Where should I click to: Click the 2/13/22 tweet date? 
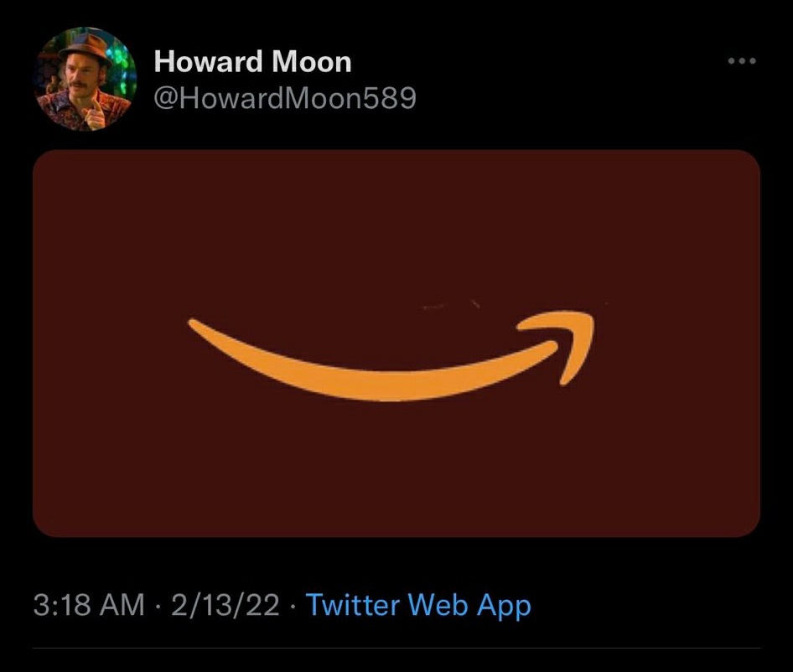click(x=225, y=605)
